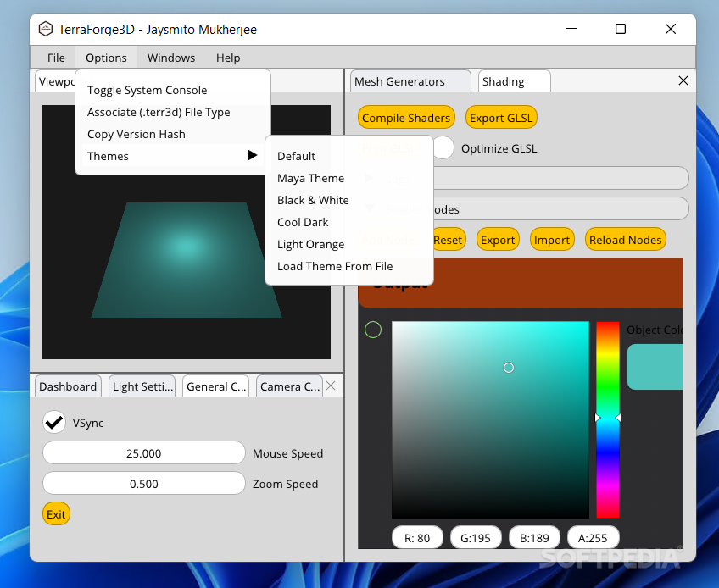Open the Camera C... tab
The width and height of the screenshot is (719, 588).
[290, 386]
